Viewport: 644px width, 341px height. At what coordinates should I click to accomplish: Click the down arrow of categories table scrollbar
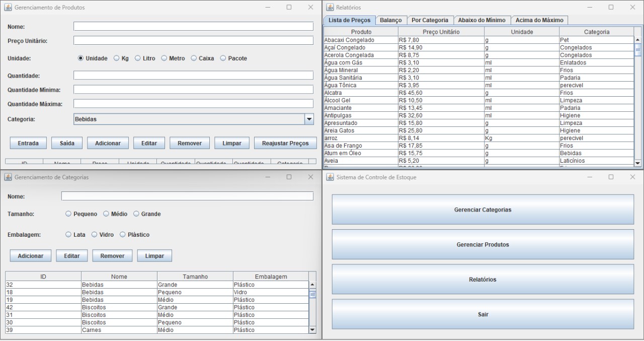(x=312, y=329)
